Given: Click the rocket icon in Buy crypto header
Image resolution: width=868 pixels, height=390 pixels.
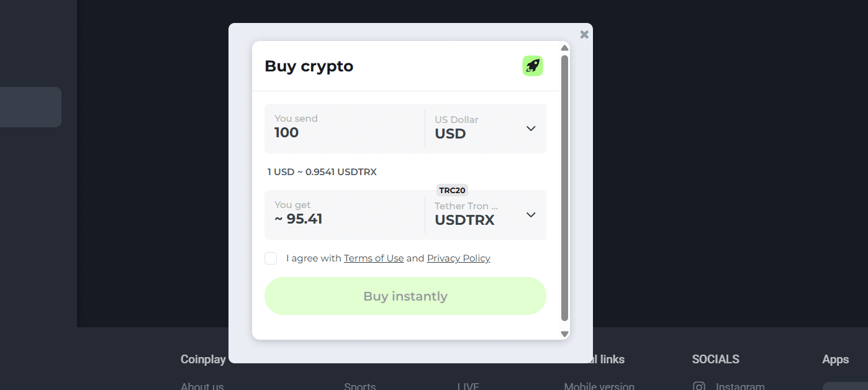Looking at the screenshot, I should pos(532,66).
